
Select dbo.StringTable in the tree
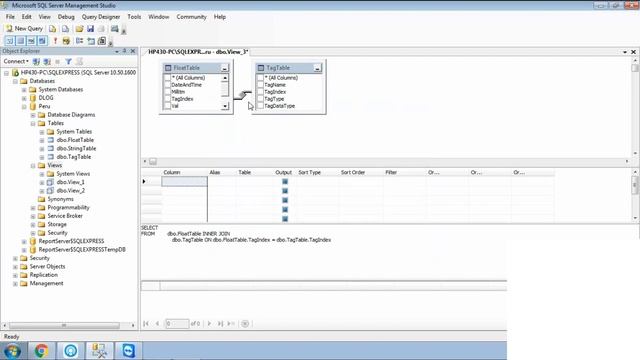pos(76,149)
